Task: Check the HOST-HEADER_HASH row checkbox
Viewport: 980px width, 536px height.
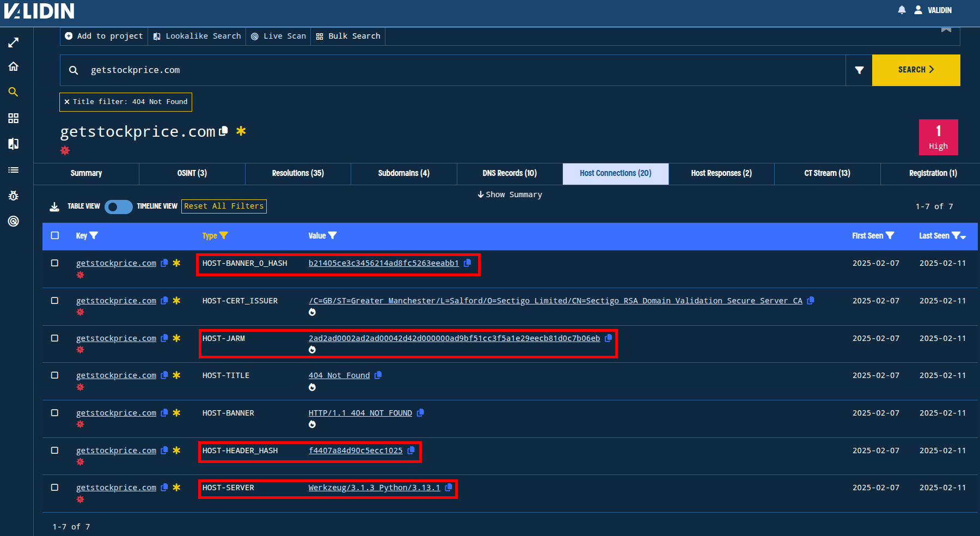Action: coord(54,450)
